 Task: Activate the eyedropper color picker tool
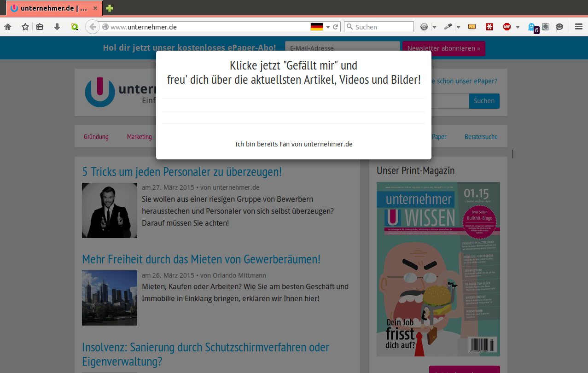(448, 27)
